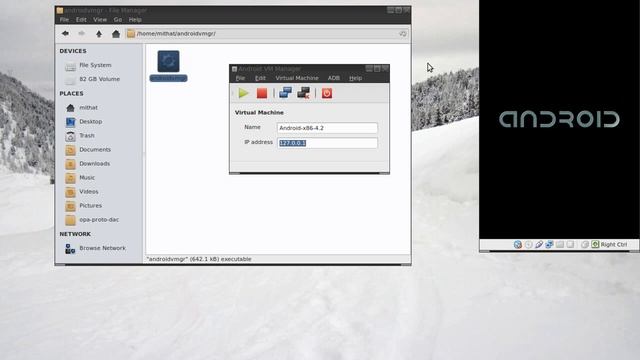
Task: Go to the parent folder with up arrow
Action: point(99,34)
